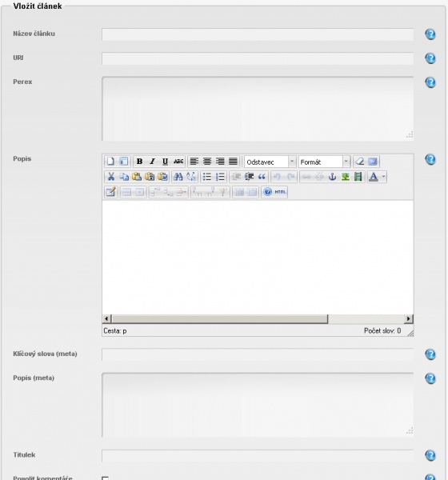This screenshot has height=480, width=448.
Task: Tick the Povolit komentáře checkbox
Action: 105,478
